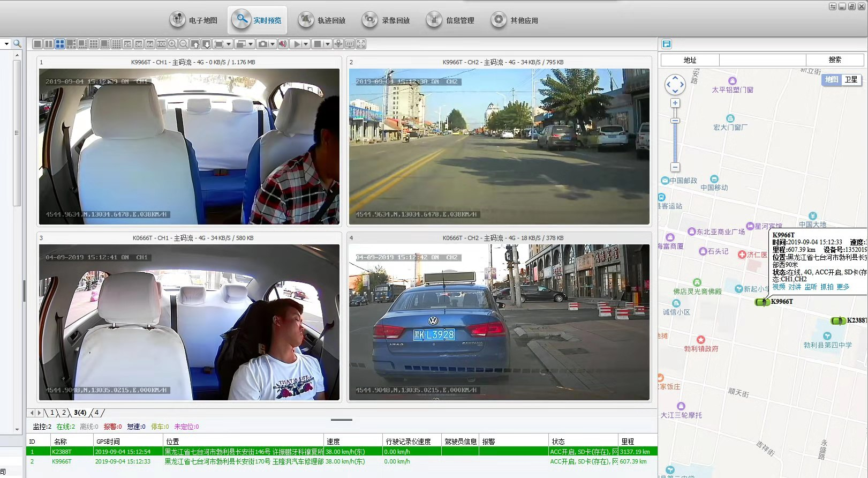The height and width of the screenshot is (478, 868).
Task: Toggle the muted speaker audio icon
Action: coord(283,44)
